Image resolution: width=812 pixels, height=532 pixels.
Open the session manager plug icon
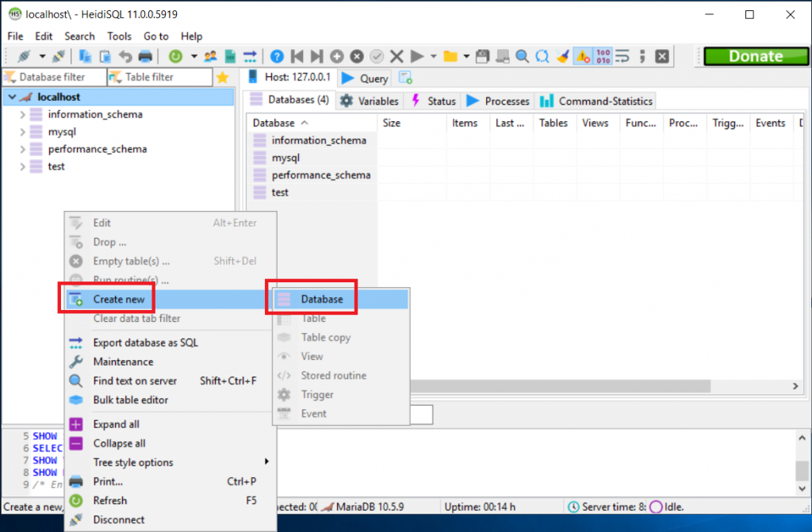(x=25, y=56)
